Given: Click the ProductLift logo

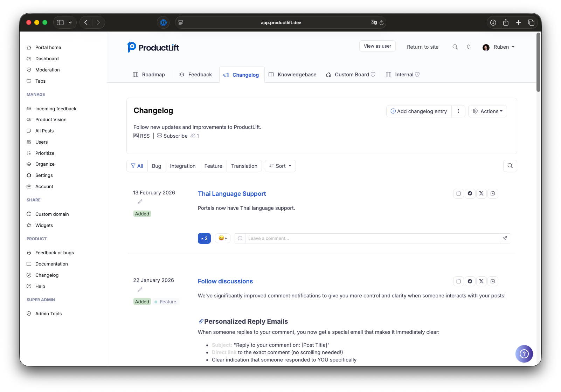Looking at the screenshot, I should pyautogui.click(x=153, y=47).
